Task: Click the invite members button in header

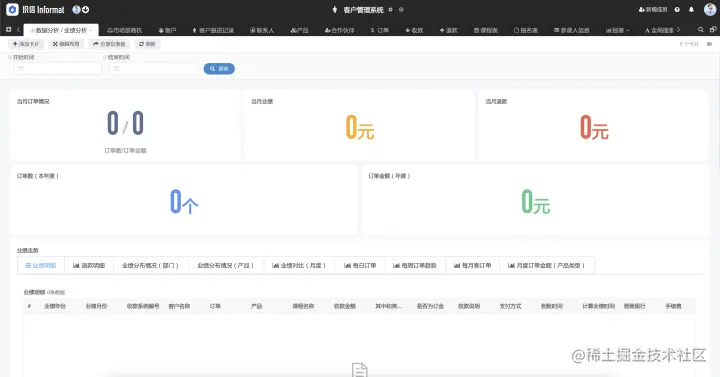Action: [x=653, y=10]
